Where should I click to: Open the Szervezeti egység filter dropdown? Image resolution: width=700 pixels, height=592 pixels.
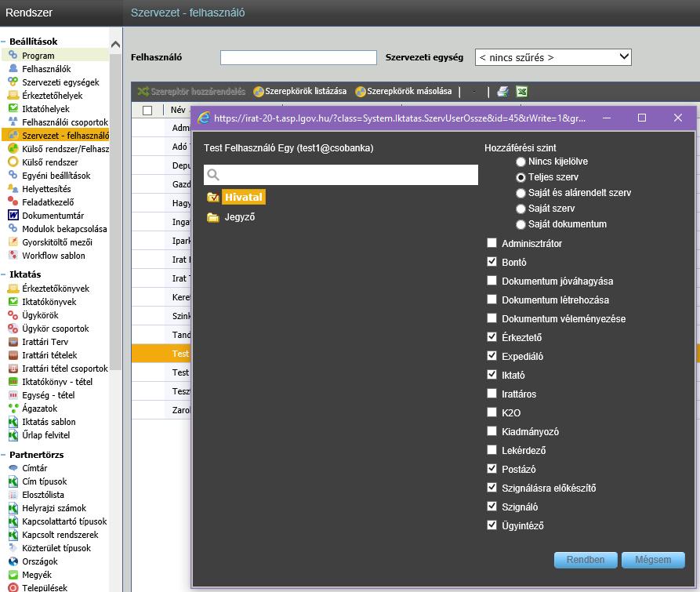[553, 57]
